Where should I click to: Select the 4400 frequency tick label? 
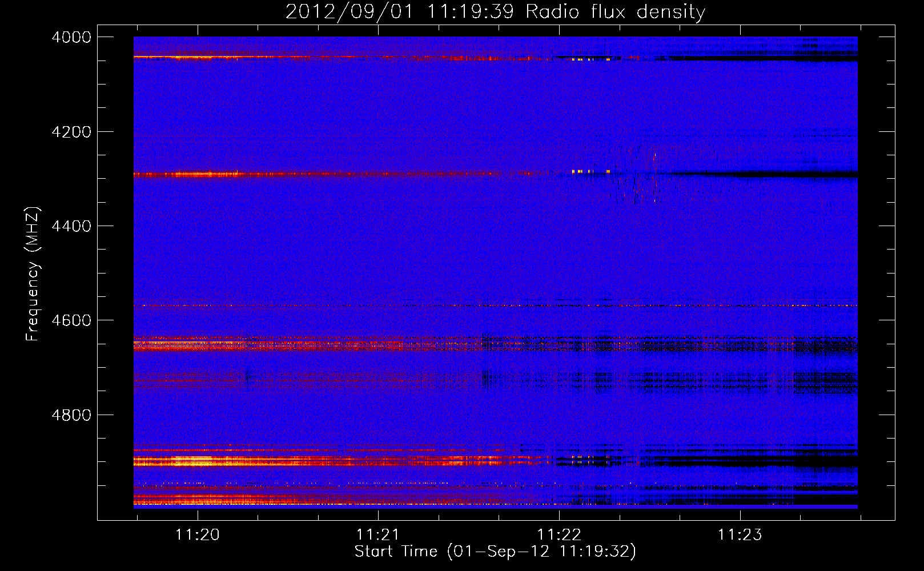[x=71, y=226]
